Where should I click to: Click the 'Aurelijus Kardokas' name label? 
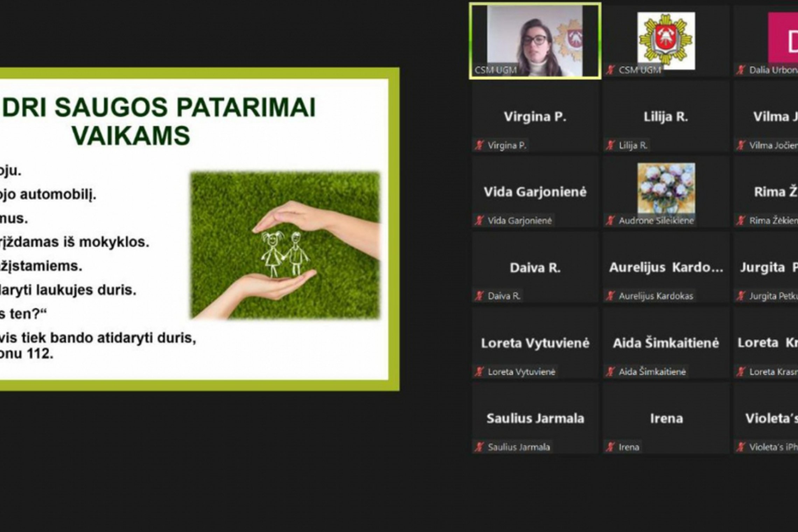click(656, 296)
